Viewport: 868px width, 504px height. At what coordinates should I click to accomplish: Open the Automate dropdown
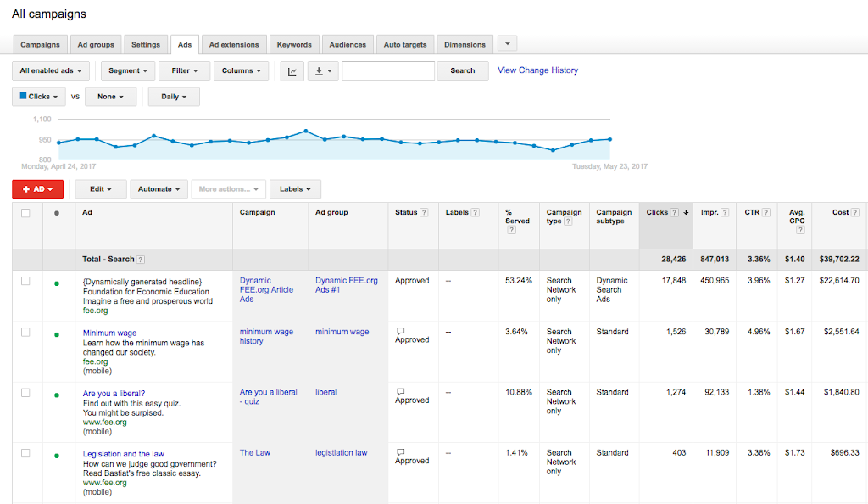point(159,189)
